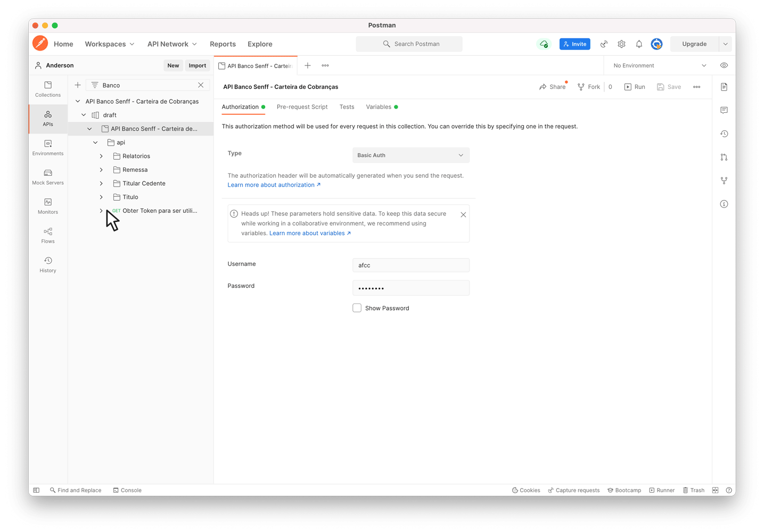Screen dimensions: 764x532
Task: Open the No Environment dropdown
Action: point(659,65)
